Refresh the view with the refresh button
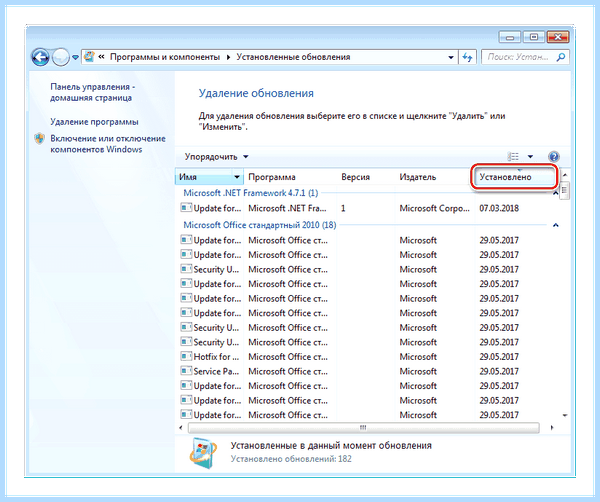 (467, 57)
